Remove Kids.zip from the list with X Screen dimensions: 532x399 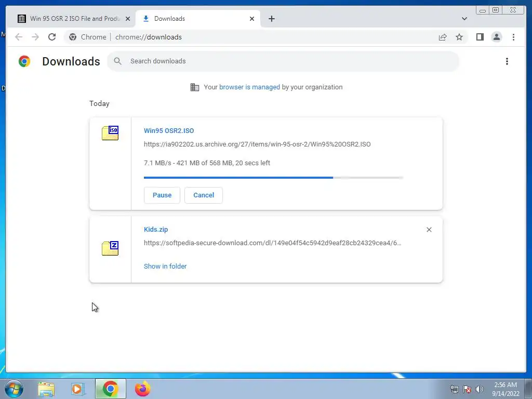(429, 230)
